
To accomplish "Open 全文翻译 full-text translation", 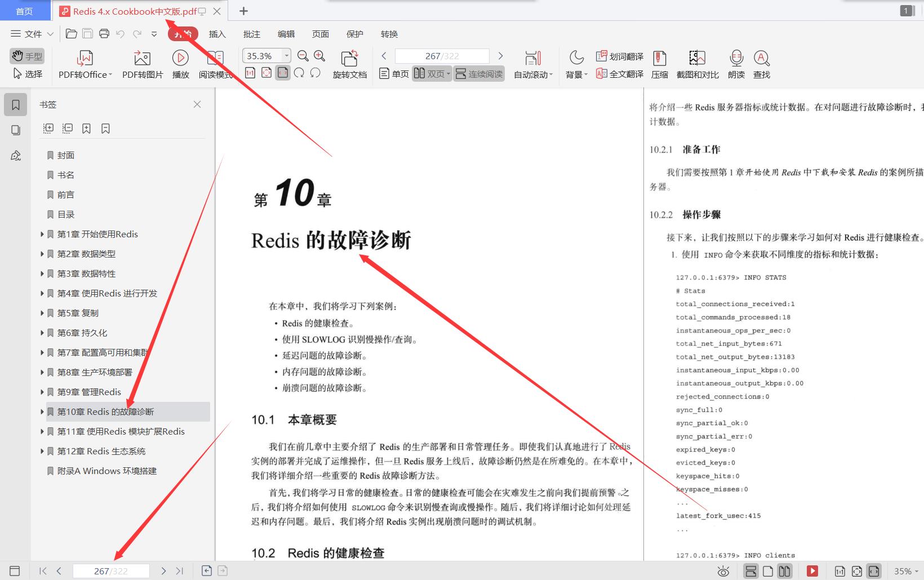I will pyautogui.click(x=620, y=74).
